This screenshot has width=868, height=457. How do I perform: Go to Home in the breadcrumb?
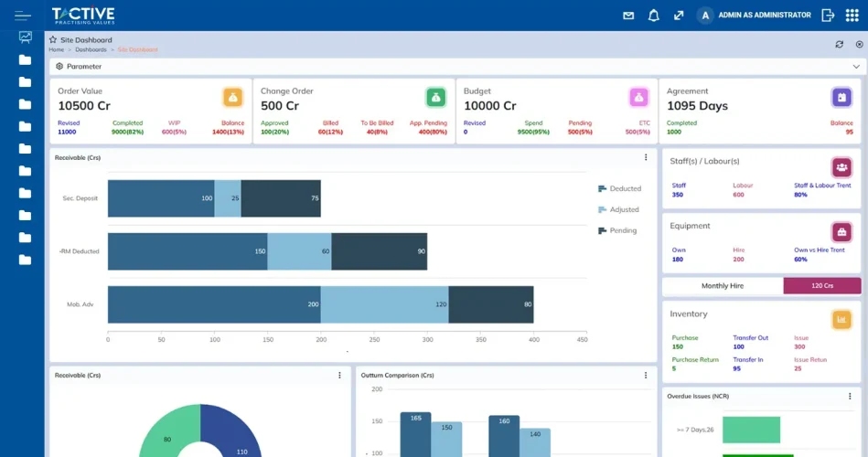(57, 49)
